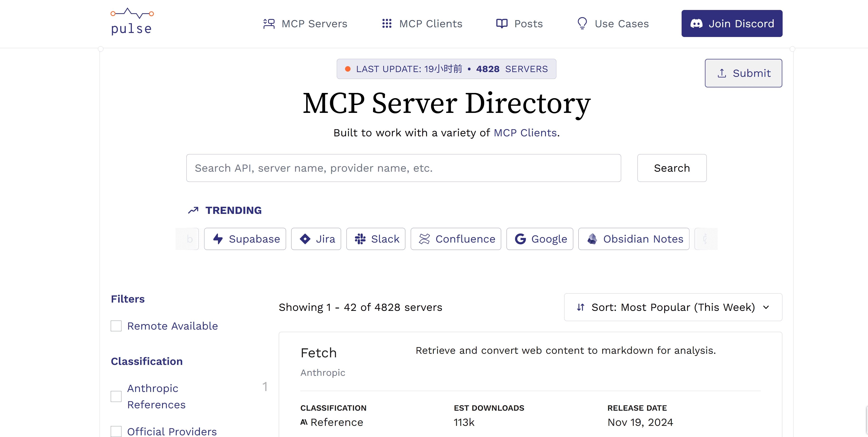Click the Discord logo icon
868x437 pixels.
(696, 23)
